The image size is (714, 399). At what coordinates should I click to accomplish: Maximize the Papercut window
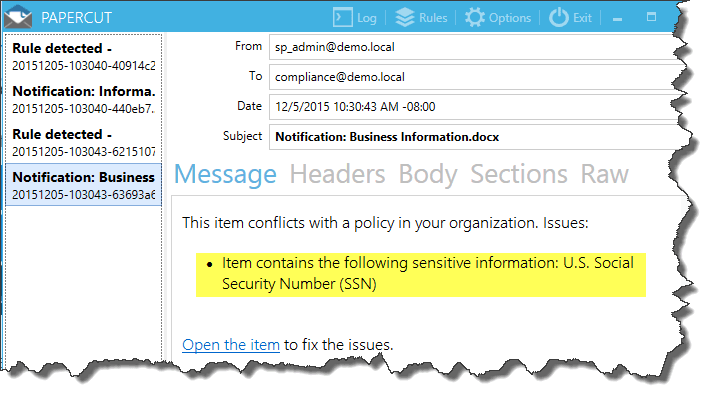pyautogui.click(x=652, y=17)
